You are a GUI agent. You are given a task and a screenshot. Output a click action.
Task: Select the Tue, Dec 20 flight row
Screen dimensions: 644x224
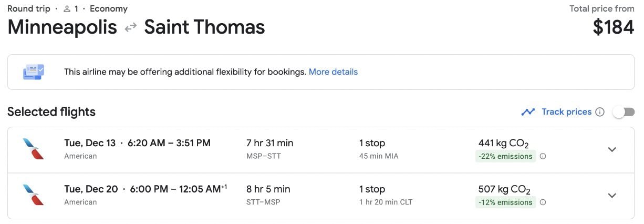[x=321, y=196]
